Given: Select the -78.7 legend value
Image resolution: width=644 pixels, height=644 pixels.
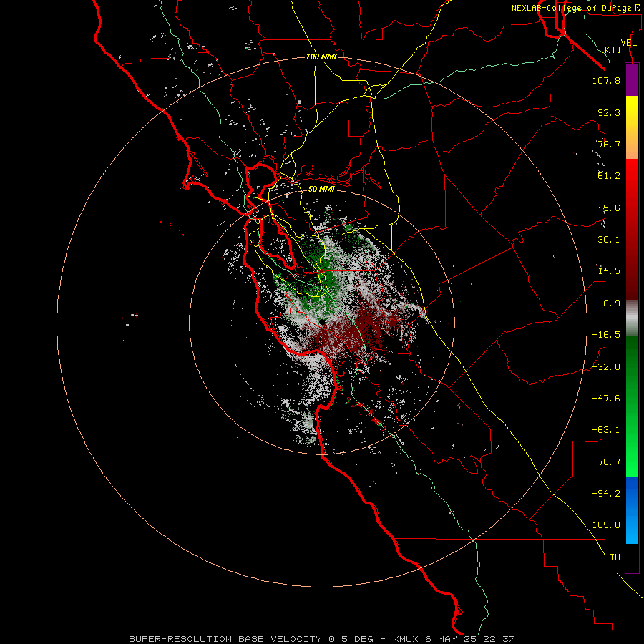Looking at the screenshot, I should (606, 462).
